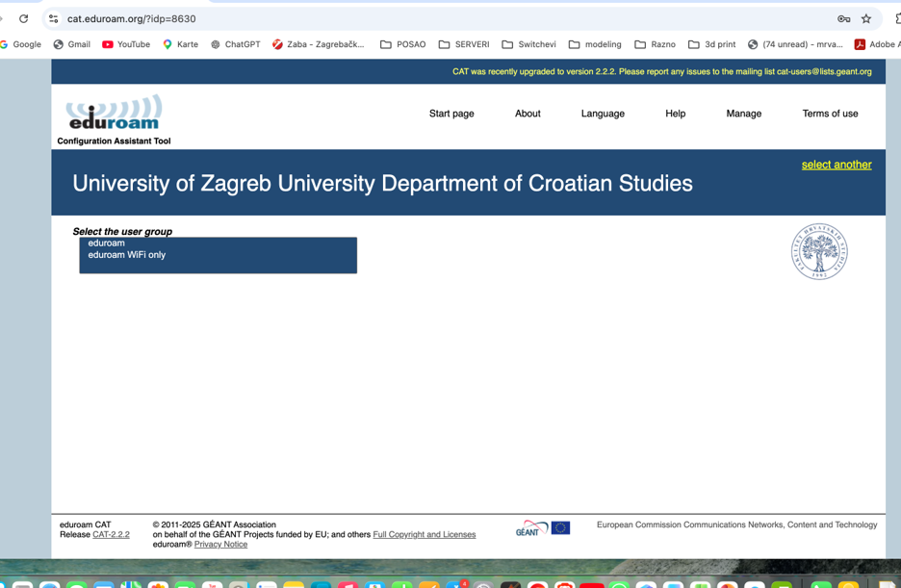This screenshot has height=588, width=901.
Task: Click the eduroam logo
Action: (114, 113)
